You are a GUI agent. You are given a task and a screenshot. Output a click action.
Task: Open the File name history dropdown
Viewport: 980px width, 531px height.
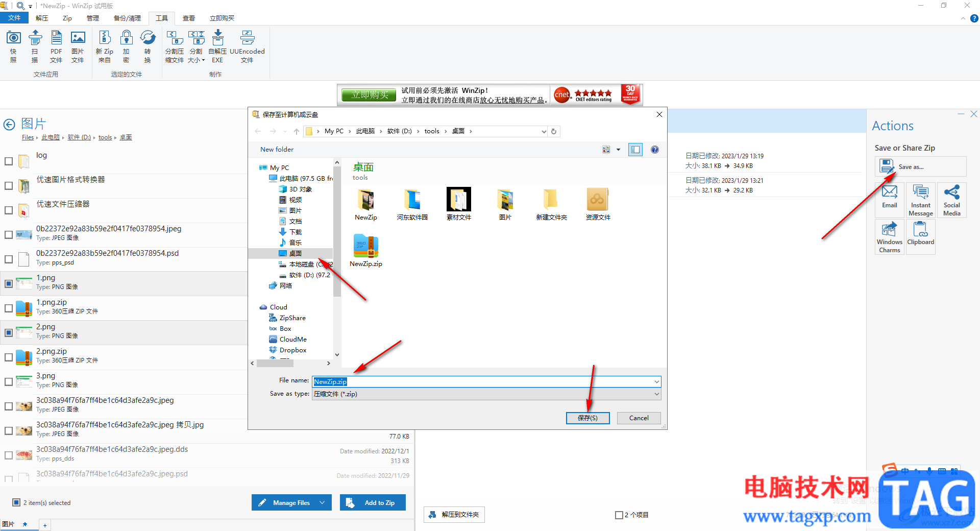[x=656, y=381]
